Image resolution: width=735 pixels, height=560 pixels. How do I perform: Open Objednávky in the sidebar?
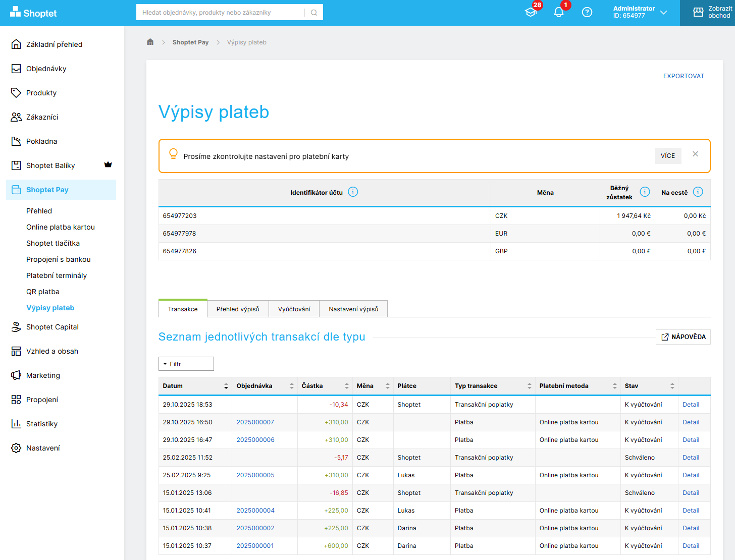pos(46,69)
